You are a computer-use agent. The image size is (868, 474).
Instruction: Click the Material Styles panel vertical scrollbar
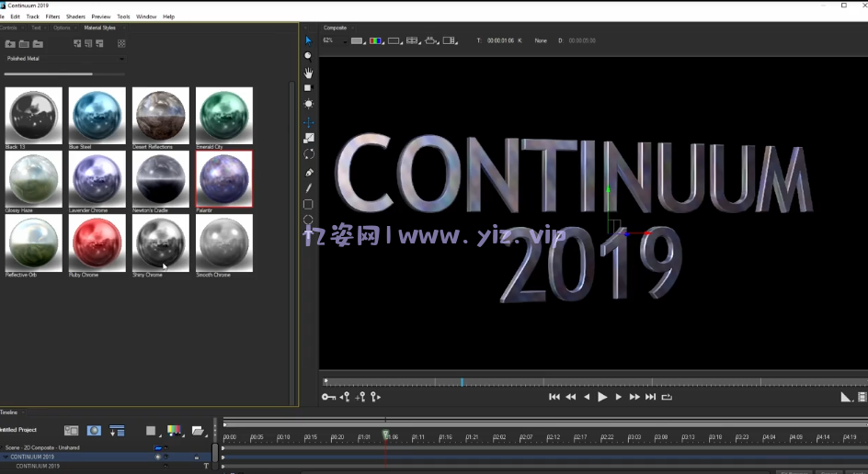pos(291,243)
